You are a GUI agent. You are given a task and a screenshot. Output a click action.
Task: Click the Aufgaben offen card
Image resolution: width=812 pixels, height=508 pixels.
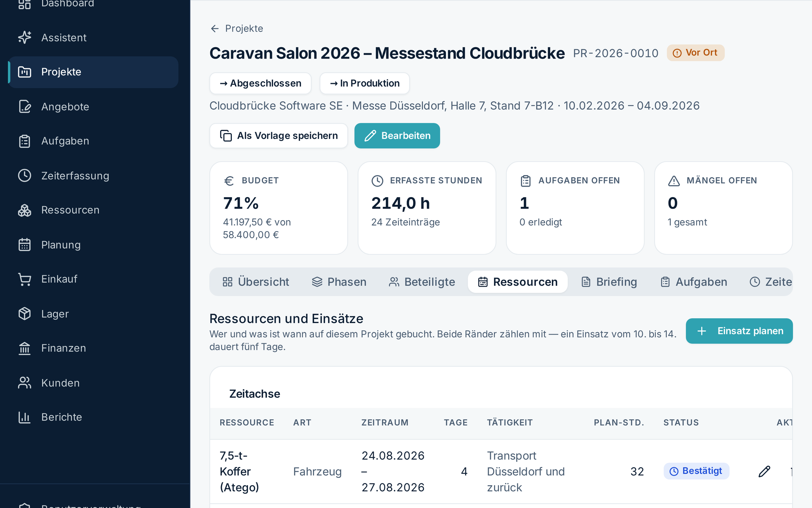575,208
